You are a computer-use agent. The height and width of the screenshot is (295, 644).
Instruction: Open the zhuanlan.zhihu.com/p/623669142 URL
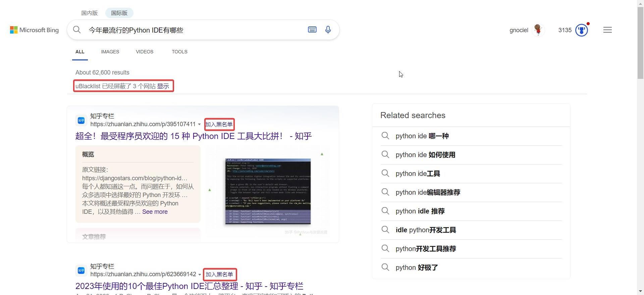(143, 274)
